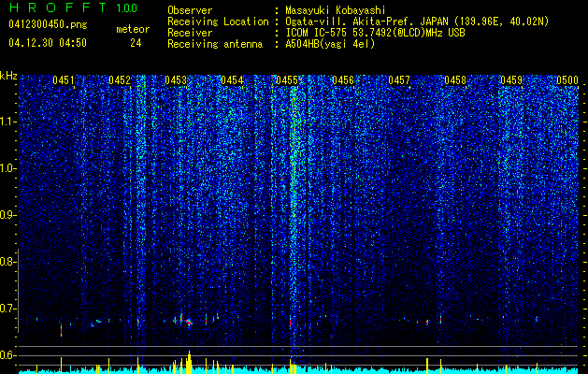Select the filename 0412300450.png
This screenshot has height=374, width=588.
click(48, 24)
